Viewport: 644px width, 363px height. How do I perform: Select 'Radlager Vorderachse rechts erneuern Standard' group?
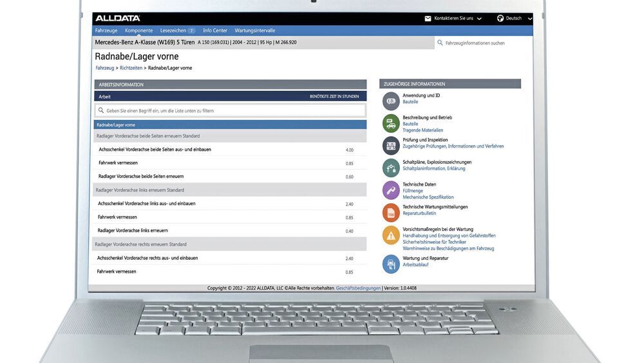tap(229, 244)
